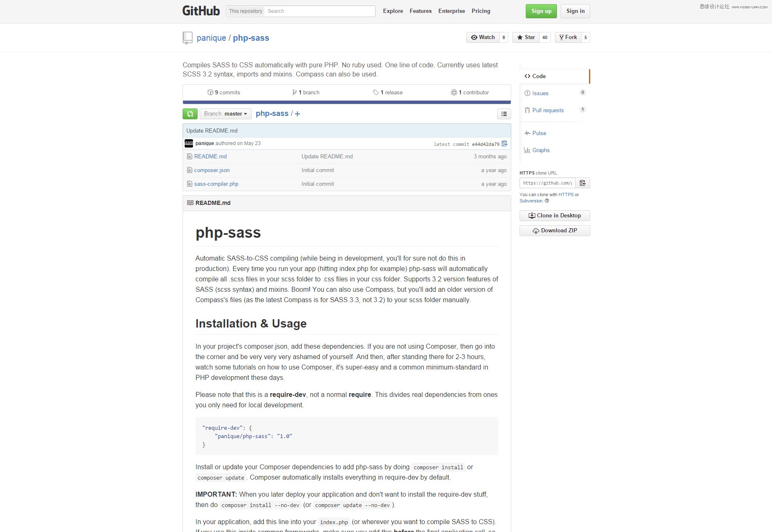Click 'Update README.md' commit message in README row
772x532 pixels.
[x=327, y=156]
